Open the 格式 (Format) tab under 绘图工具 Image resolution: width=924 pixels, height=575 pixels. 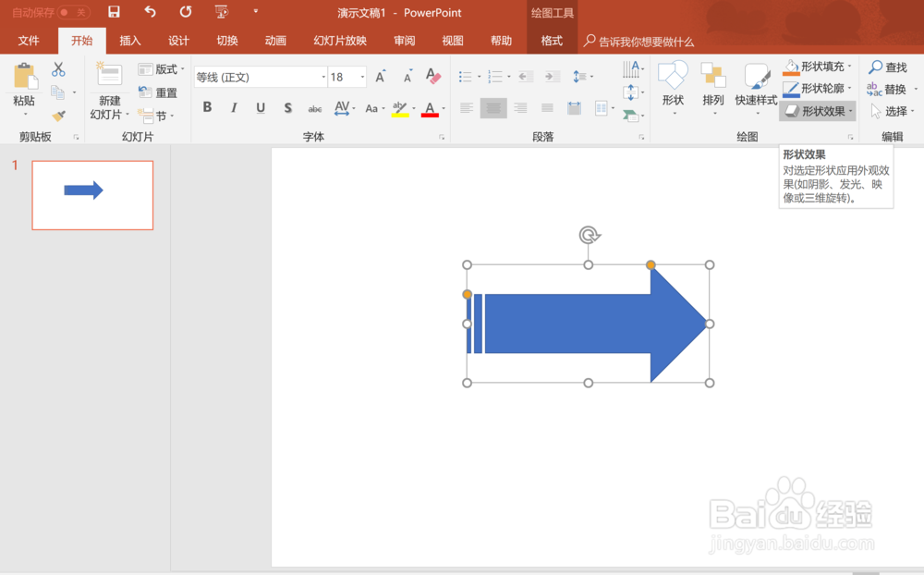552,41
